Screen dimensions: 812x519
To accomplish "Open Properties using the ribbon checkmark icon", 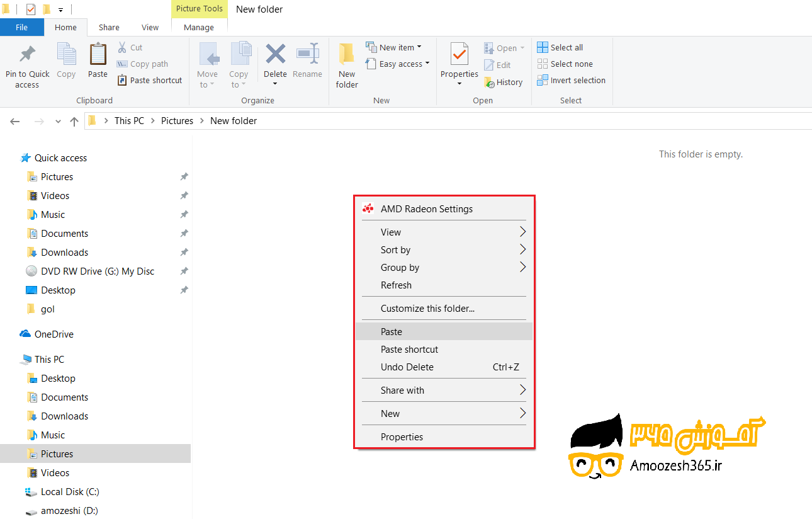I will tap(460, 55).
